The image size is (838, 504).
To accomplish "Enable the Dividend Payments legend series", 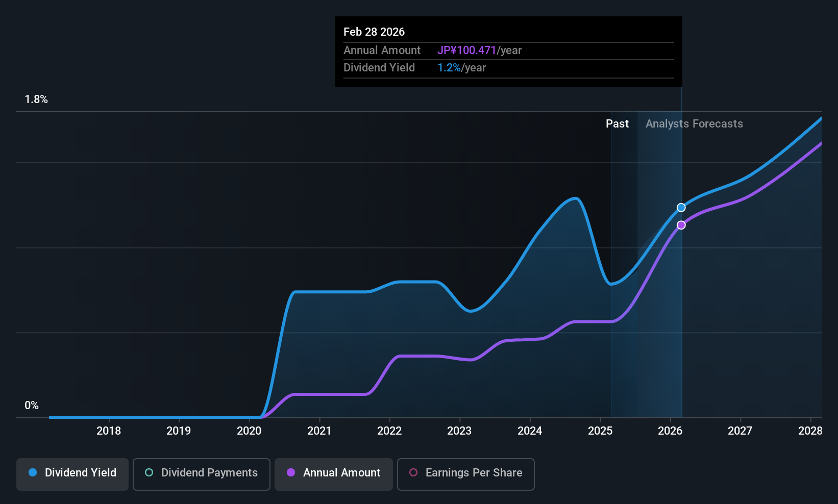I will coord(202,474).
